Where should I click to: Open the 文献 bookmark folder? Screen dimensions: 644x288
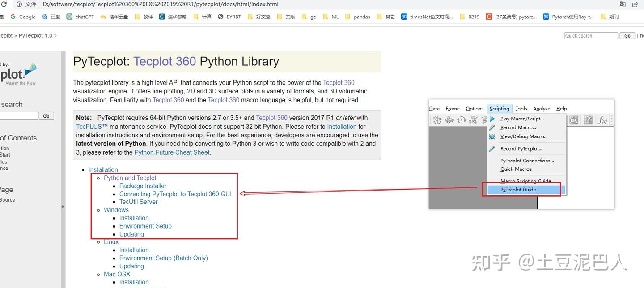[x=286, y=17]
